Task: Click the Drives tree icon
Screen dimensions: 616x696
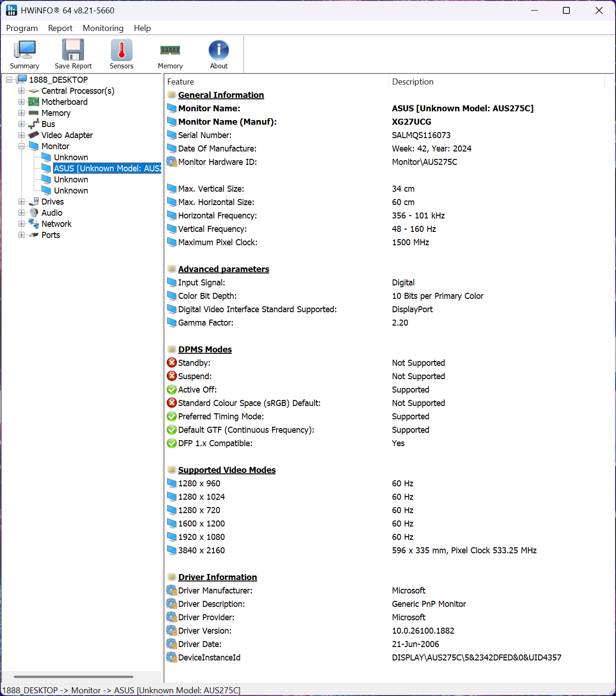Action: [x=34, y=201]
